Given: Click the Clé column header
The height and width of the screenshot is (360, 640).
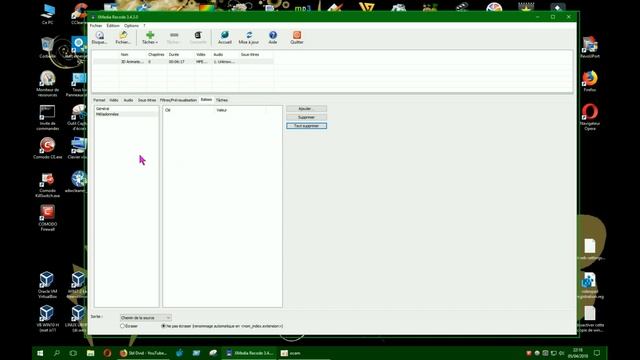Looking at the screenshot, I should coord(189,110).
